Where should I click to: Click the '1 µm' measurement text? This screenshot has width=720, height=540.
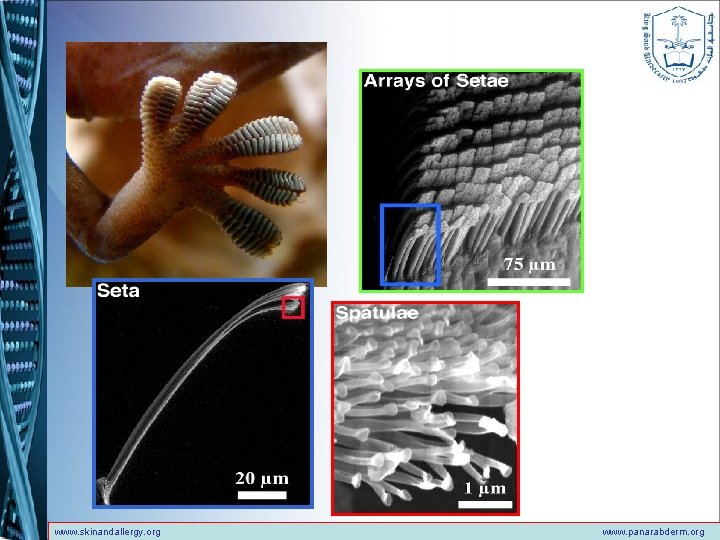tap(485, 488)
